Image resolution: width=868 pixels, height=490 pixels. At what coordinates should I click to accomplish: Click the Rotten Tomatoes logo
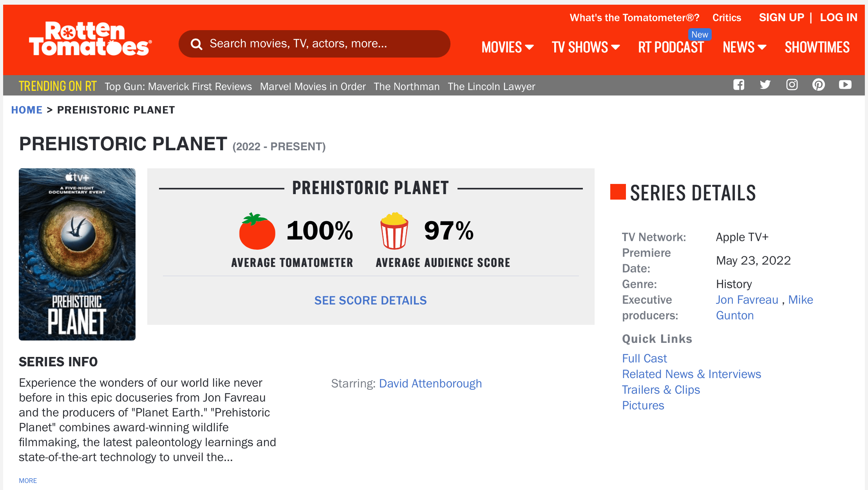(x=90, y=39)
